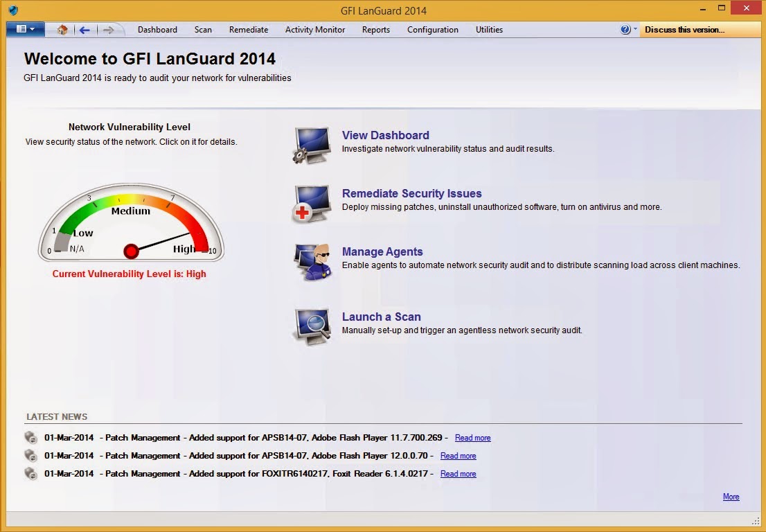Click the red gauge needle pivot
This screenshot has width=766, height=532.
click(131, 251)
